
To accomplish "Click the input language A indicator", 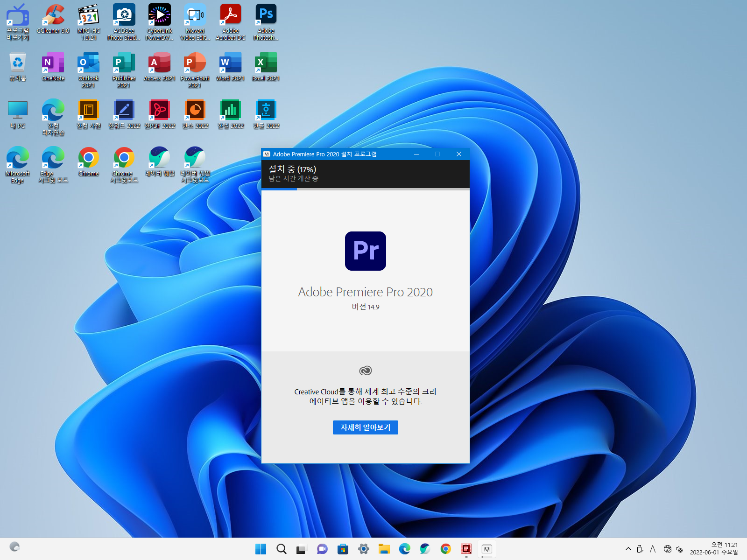I will pyautogui.click(x=653, y=549).
